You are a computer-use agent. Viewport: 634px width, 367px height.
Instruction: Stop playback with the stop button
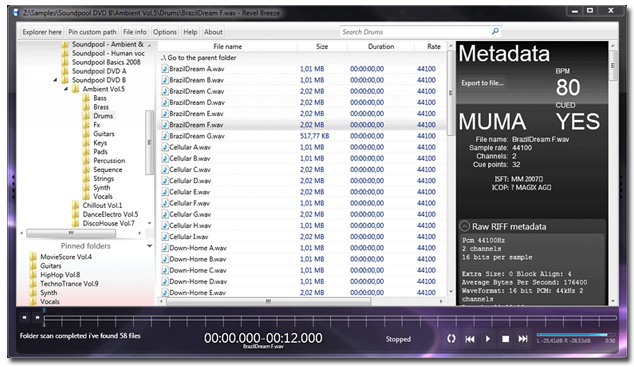(x=505, y=339)
